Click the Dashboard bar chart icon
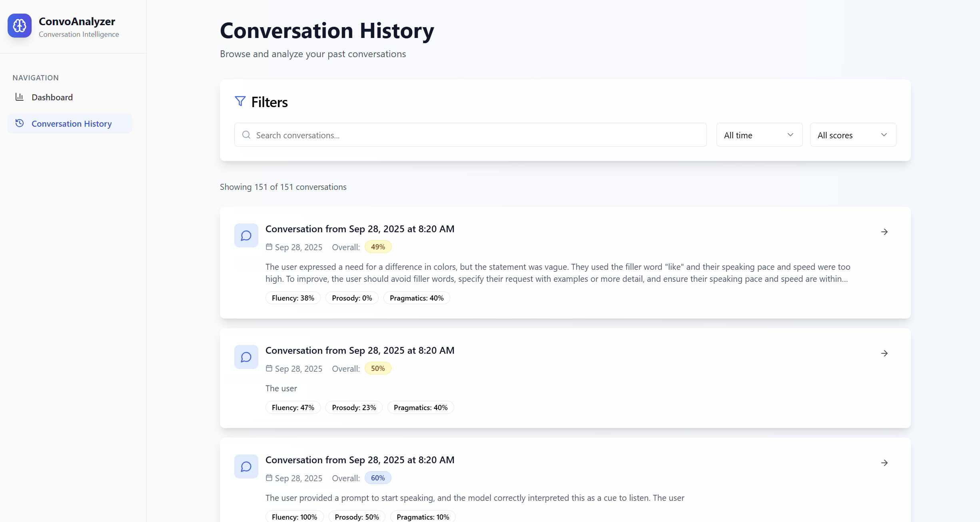 [19, 97]
